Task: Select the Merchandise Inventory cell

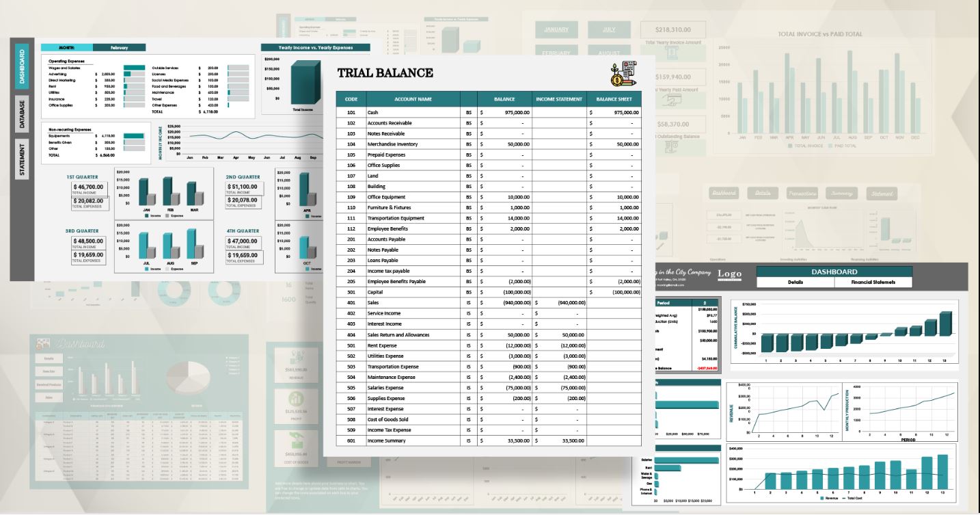Action: click(413, 144)
